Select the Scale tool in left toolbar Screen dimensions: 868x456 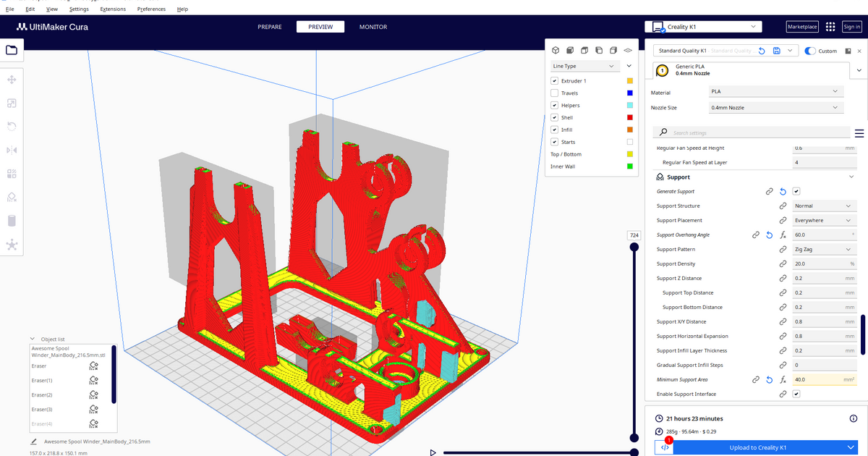(12, 104)
